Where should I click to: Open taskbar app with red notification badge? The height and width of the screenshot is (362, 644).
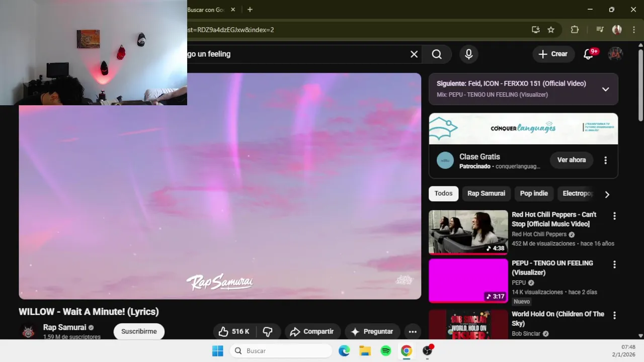click(x=428, y=351)
